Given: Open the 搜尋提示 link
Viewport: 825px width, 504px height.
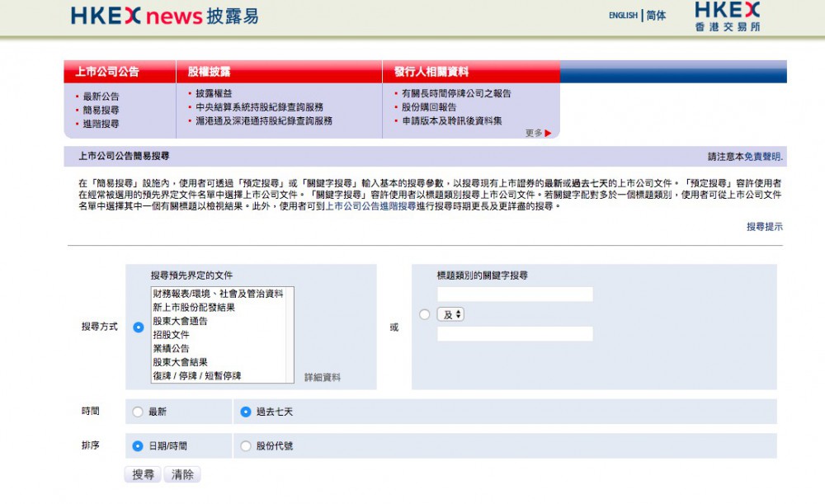Looking at the screenshot, I should [x=764, y=226].
